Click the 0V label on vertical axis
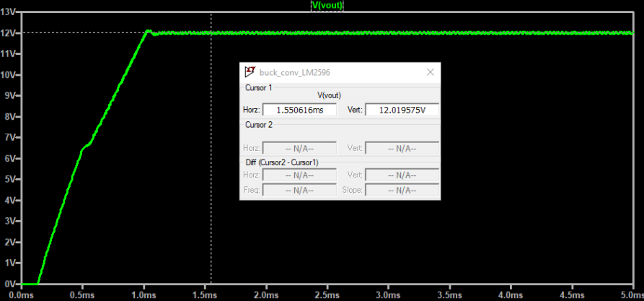This screenshot has width=644, height=301. pos(10,284)
